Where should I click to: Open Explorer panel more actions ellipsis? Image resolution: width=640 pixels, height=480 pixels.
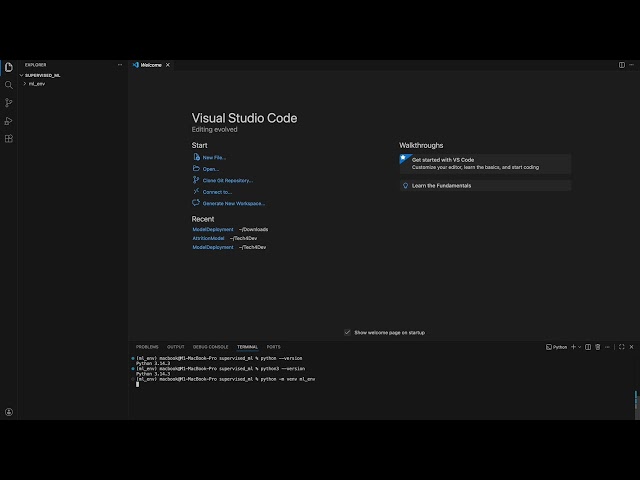120,65
